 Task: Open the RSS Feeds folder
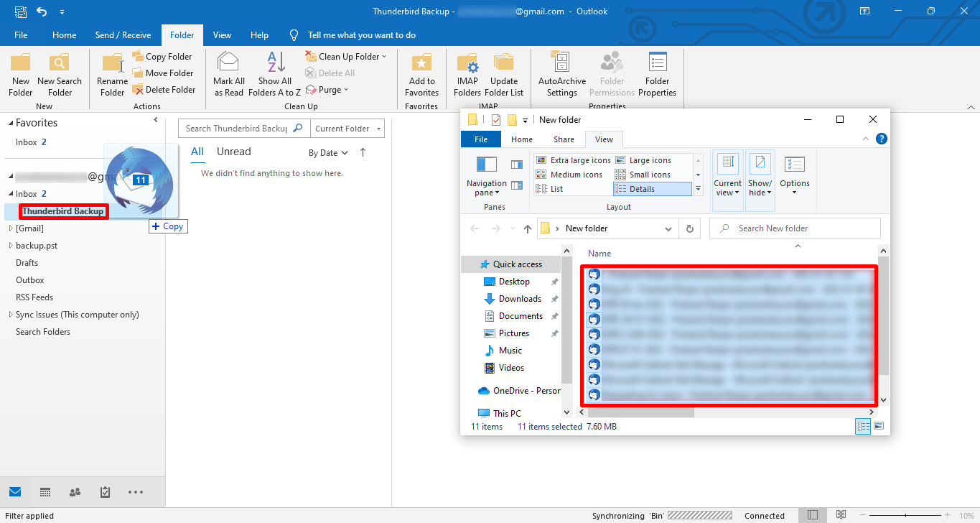[34, 297]
